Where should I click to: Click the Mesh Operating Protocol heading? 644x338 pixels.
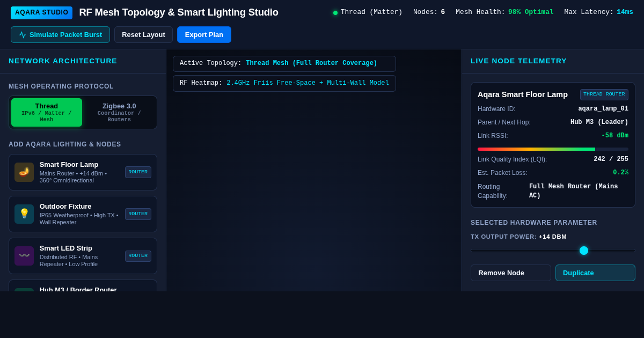(x=61, y=86)
